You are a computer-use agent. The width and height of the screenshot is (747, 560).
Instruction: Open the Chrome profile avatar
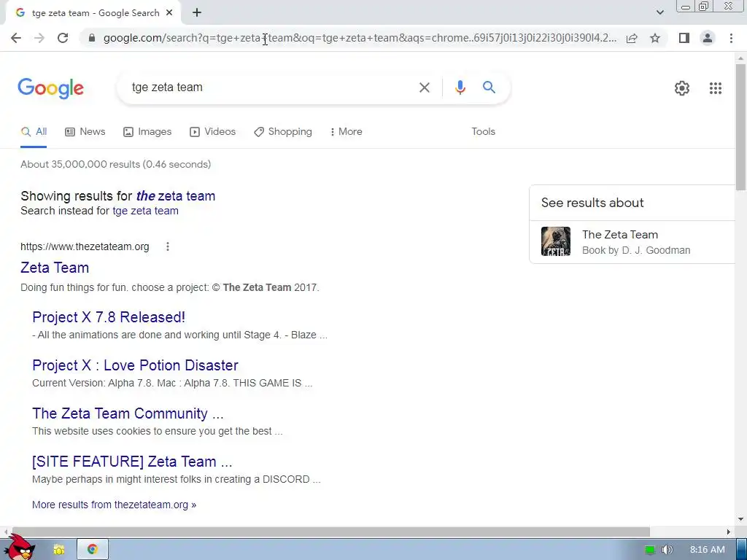pos(708,38)
